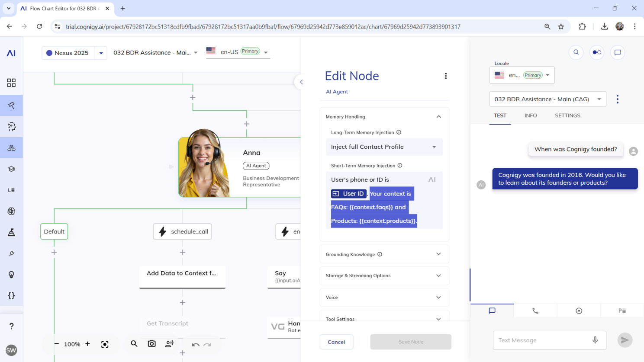Click the undo arrow in flow toolbar

pyautogui.click(x=196, y=345)
